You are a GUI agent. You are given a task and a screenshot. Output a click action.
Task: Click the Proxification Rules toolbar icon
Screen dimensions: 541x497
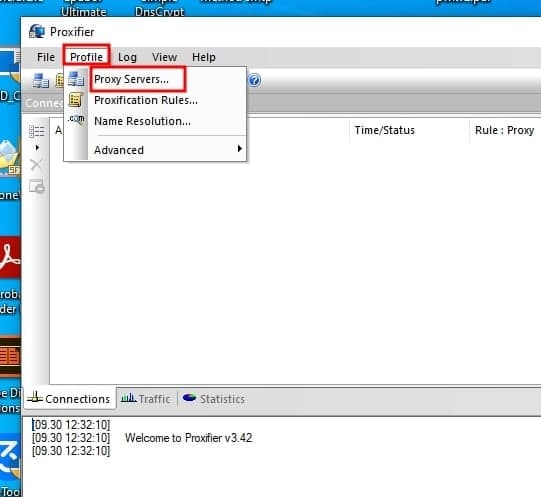[60, 81]
